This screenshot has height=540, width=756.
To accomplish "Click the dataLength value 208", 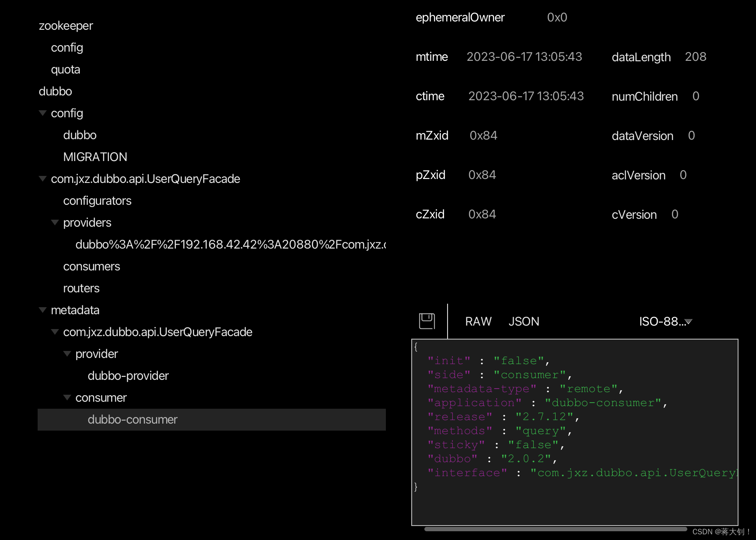I will pyautogui.click(x=696, y=57).
